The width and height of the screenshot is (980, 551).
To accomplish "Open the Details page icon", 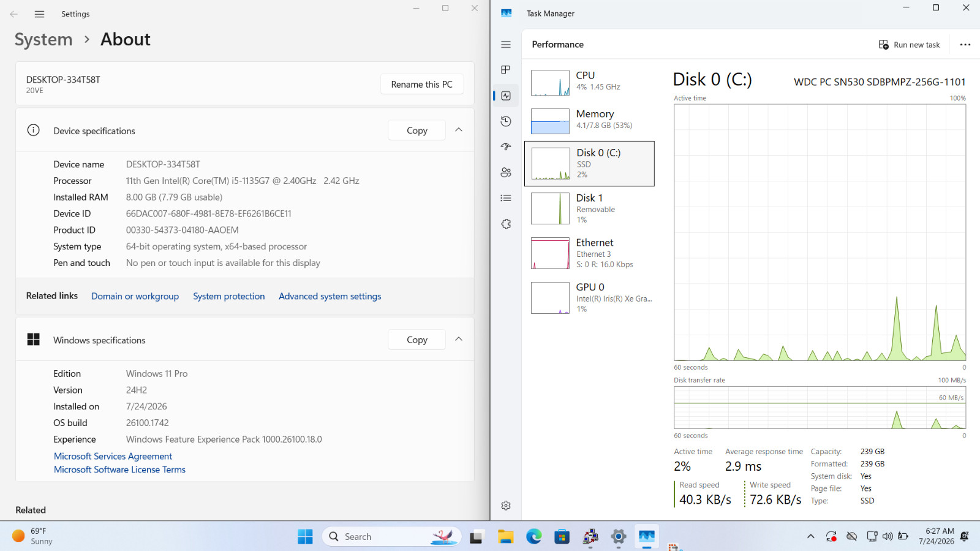I will (506, 199).
